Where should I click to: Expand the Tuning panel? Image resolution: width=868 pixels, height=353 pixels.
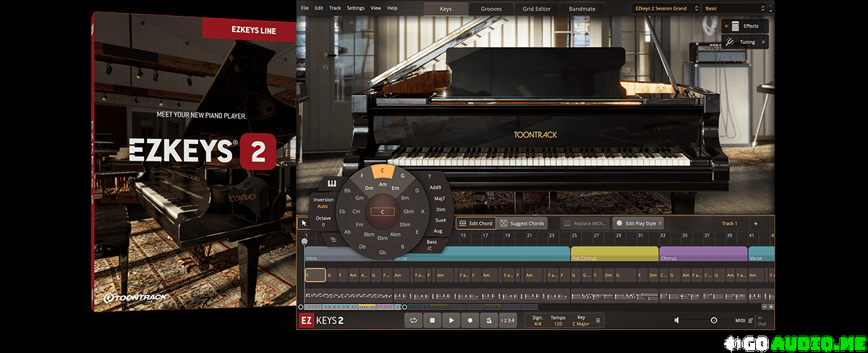(745, 42)
